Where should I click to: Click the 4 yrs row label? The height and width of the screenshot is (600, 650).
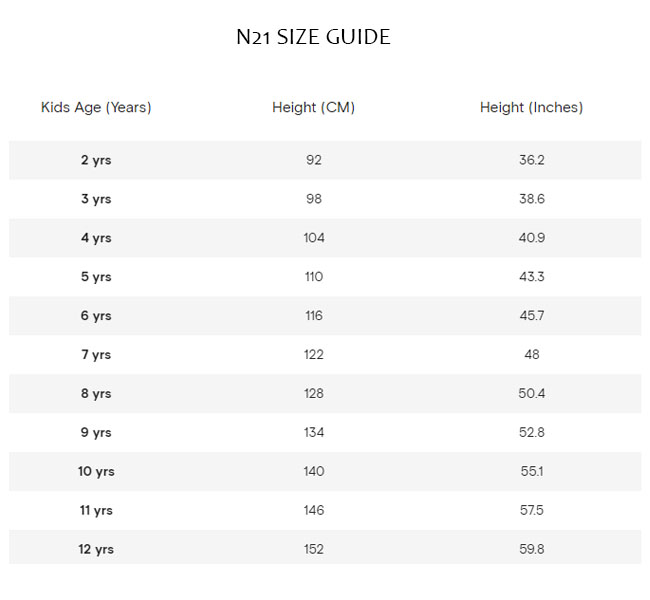coord(96,238)
